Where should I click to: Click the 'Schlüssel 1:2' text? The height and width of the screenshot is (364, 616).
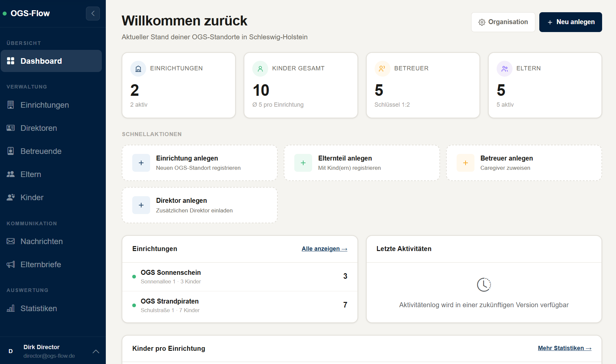(392, 105)
